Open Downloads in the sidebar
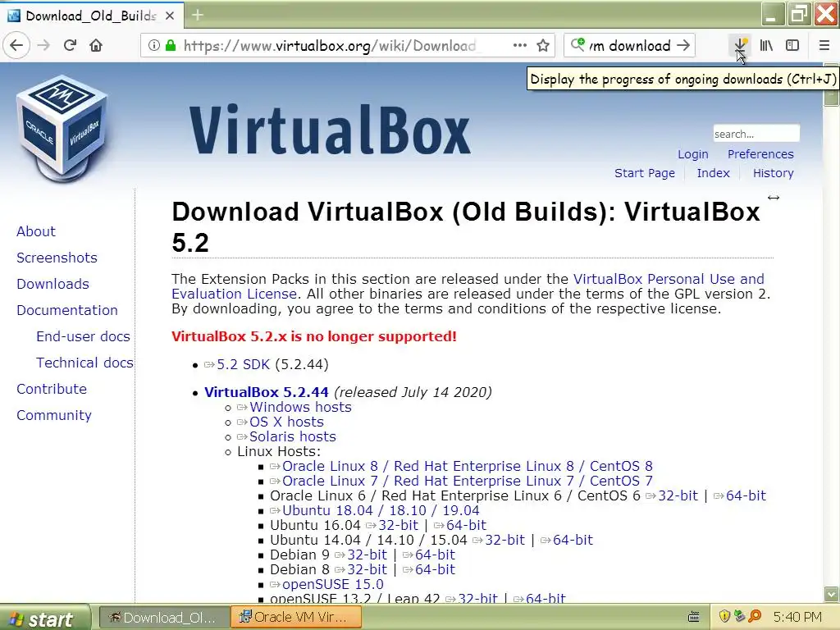Image resolution: width=840 pixels, height=630 pixels. 52,284
